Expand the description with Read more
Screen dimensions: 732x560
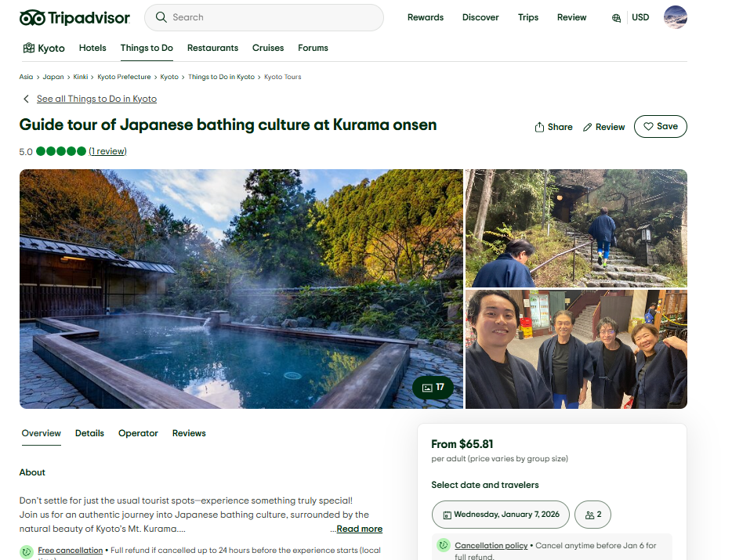(359, 529)
